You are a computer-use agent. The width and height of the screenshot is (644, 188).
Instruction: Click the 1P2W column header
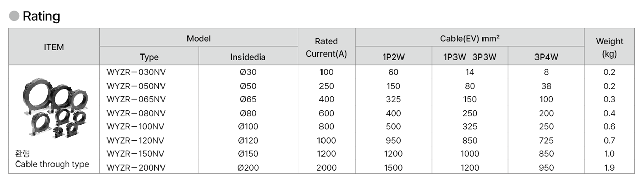393,57
